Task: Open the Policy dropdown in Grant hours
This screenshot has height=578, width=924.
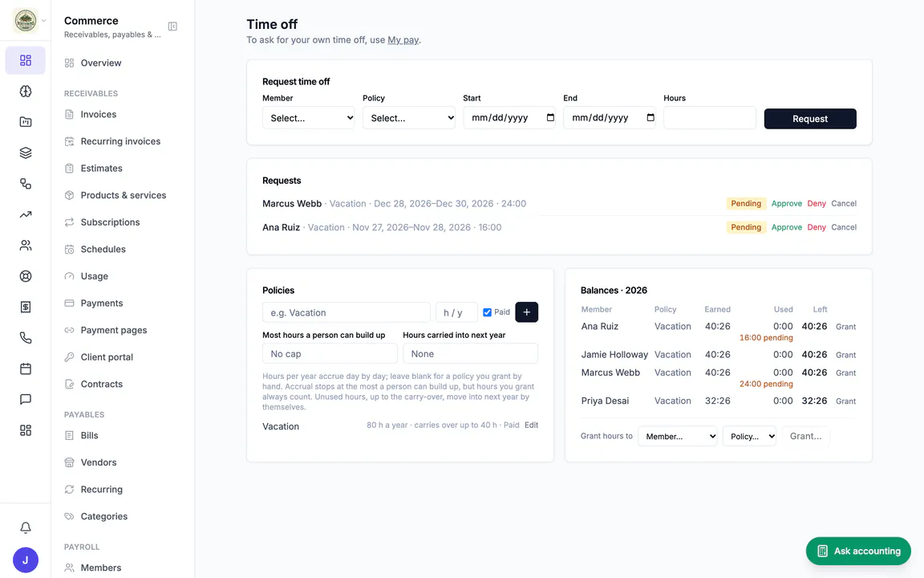Action: (x=749, y=437)
